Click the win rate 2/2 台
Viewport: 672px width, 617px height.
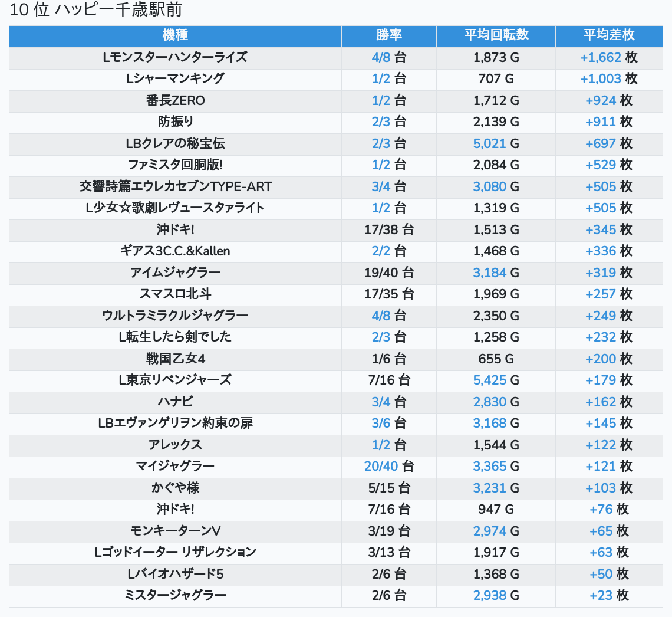[388, 251]
